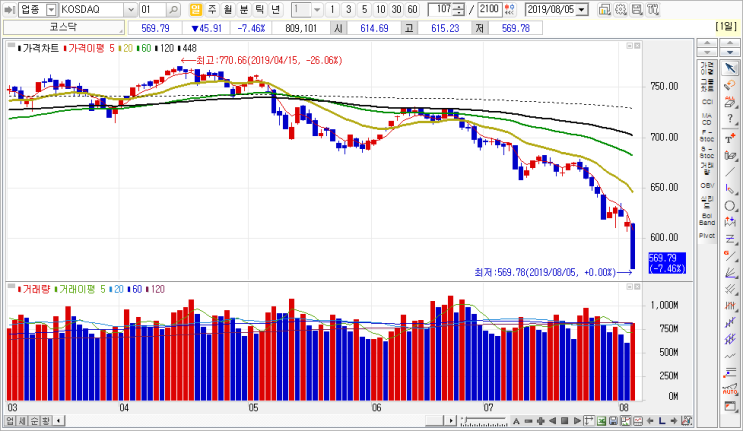
Task: Adjust the chart zoom slider at bottom
Action: pos(483,421)
